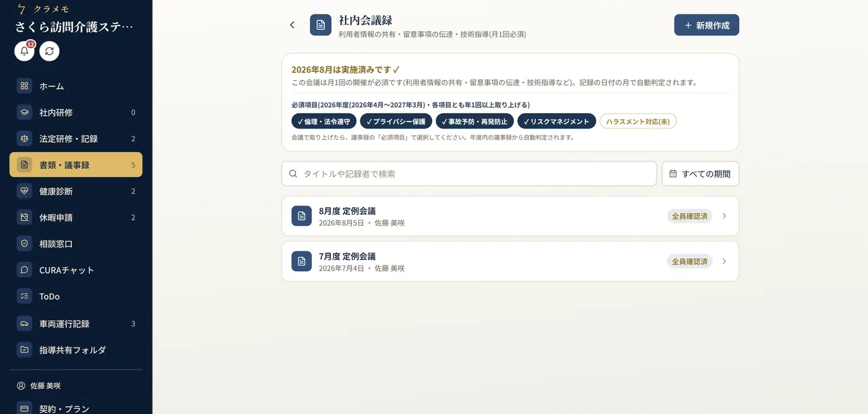Go to ホーム in the sidebar
Image resolution: width=868 pixels, height=414 pixels.
click(x=76, y=86)
